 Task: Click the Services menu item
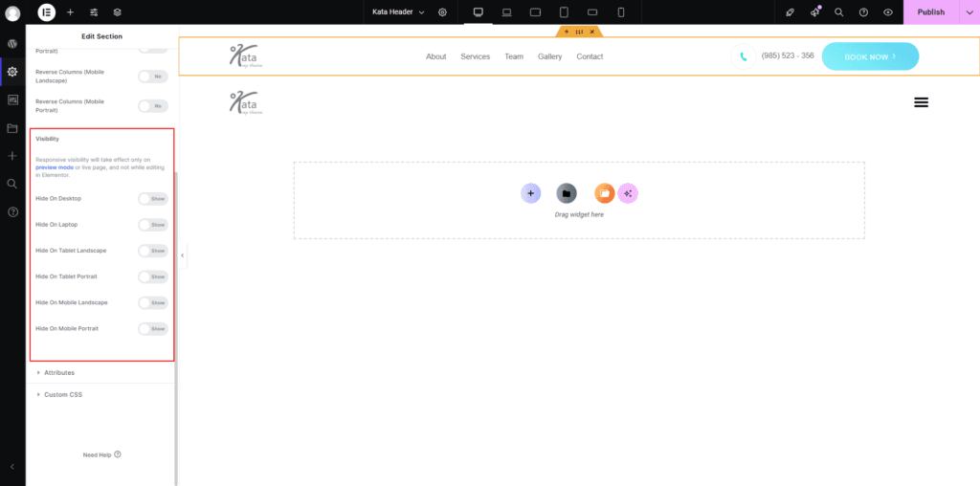click(x=476, y=56)
